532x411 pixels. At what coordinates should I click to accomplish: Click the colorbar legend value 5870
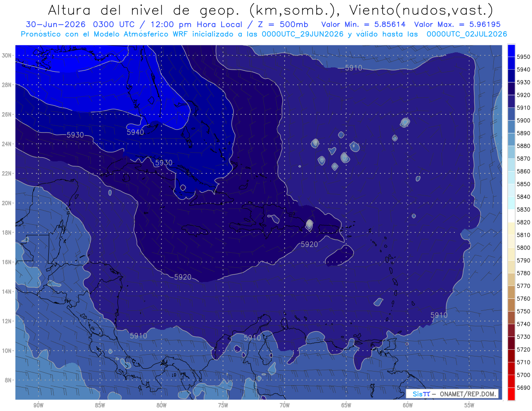click(x=524, y=158)
